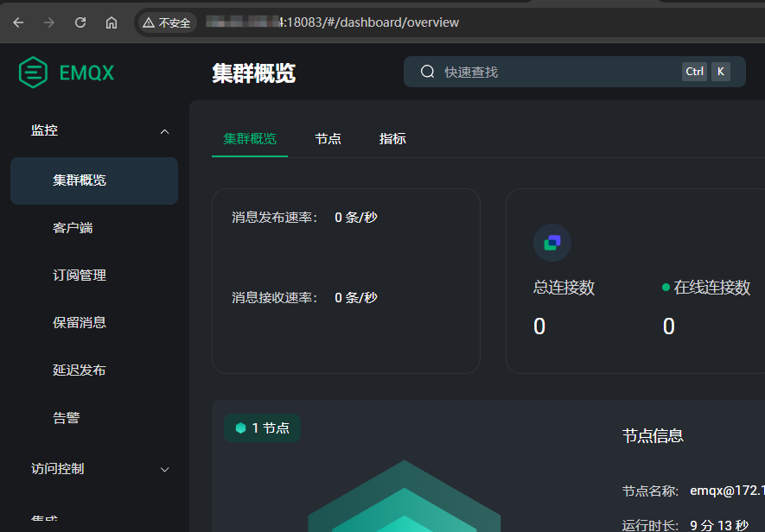This screenshot has height=532, width=765.
Task: Open 订阅管理 in the sidebar
Action: coord(80,275)
